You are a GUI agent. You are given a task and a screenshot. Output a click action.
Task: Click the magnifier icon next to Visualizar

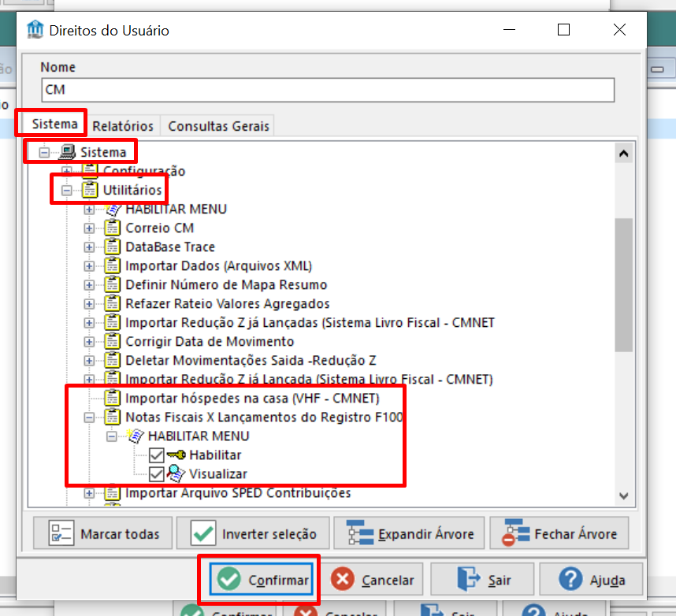[x=176, y=473]
